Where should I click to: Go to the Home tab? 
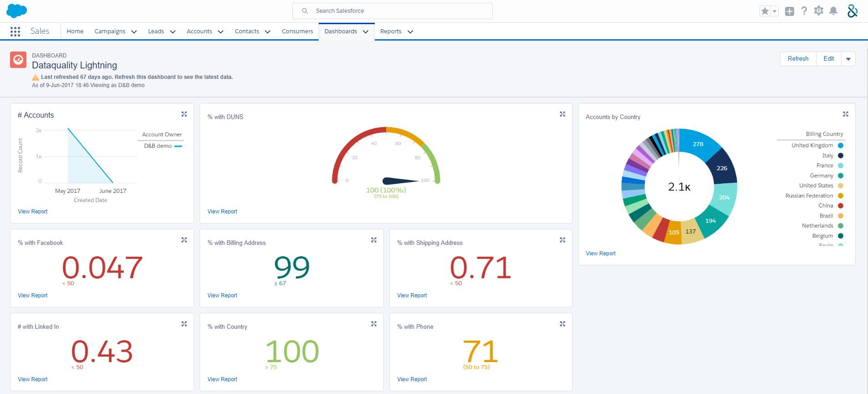pyautogui.click(x=75, y=31)
